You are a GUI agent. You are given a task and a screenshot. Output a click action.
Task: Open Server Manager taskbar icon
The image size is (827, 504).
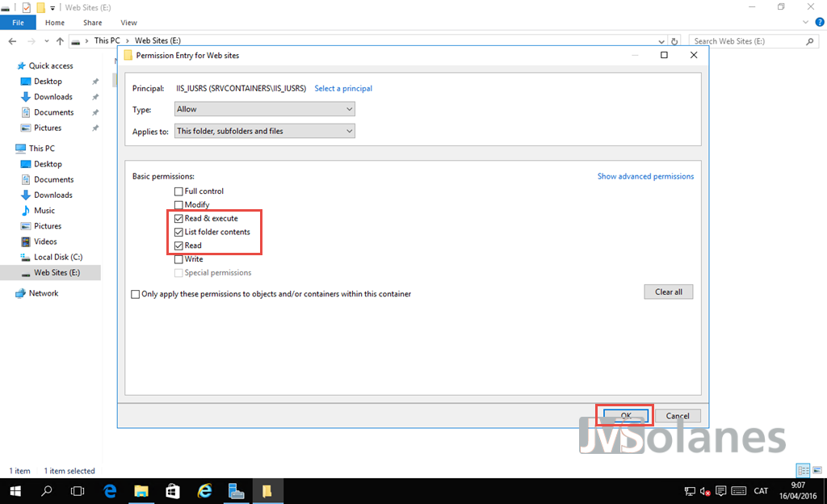(236, 491)
